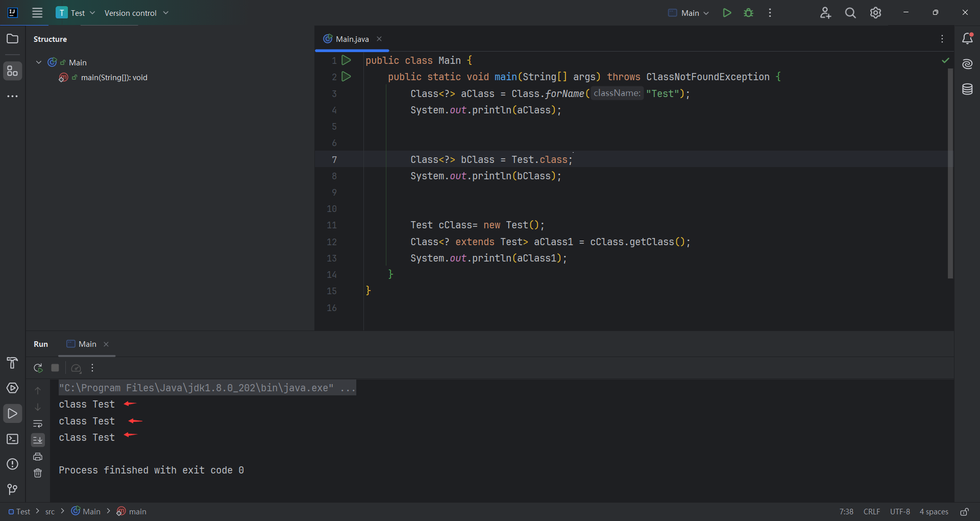Open the Services tool window icon
Image resolution: width=980 pixels, height=521 pixels.
13,388
